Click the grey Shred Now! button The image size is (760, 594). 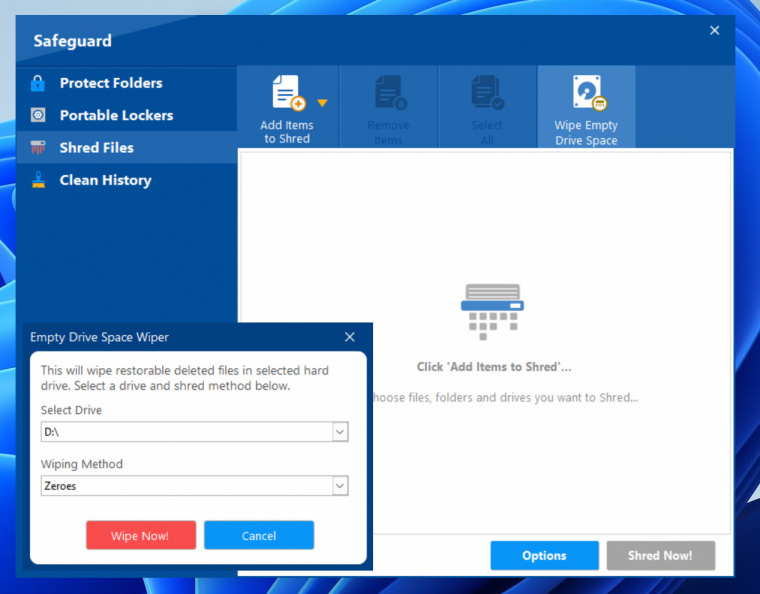pos(661,555)
